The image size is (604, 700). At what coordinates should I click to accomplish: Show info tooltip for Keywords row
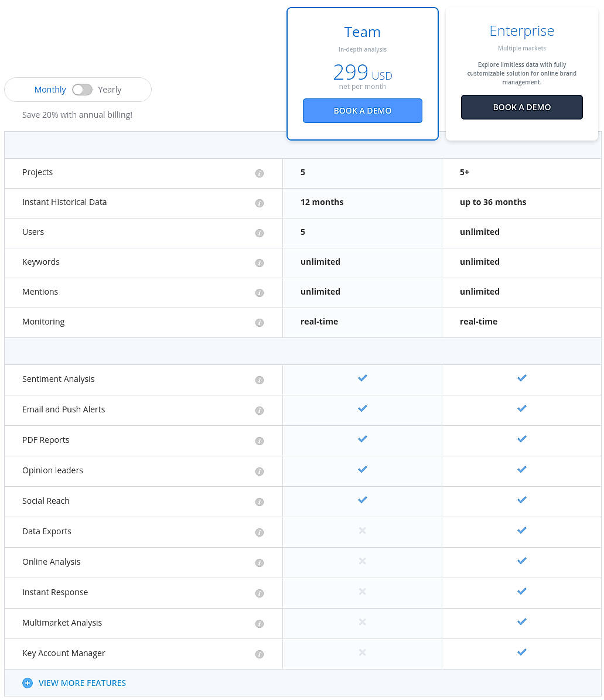260,263
